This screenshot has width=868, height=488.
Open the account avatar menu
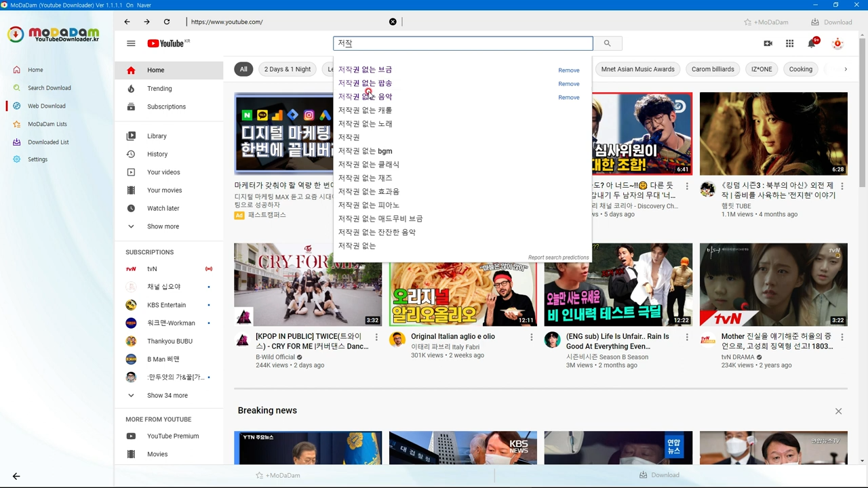[837, 43]
